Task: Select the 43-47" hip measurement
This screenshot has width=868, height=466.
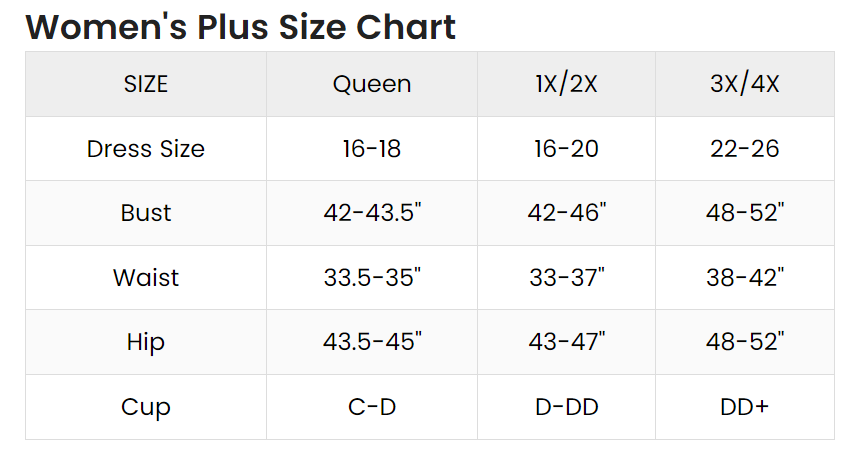Action: pyautogui.click(x=566, y=342)
